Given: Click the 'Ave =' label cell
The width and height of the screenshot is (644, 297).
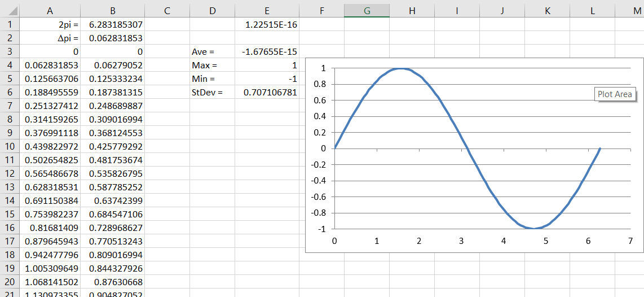Looking at the screenshot, I should pyautogui.click(x=212, y=52).
